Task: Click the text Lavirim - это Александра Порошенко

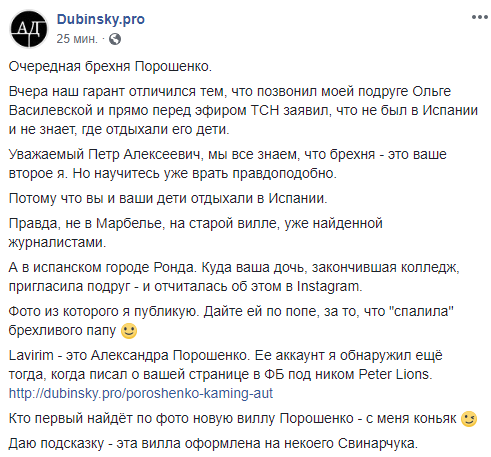Action: 129,355
